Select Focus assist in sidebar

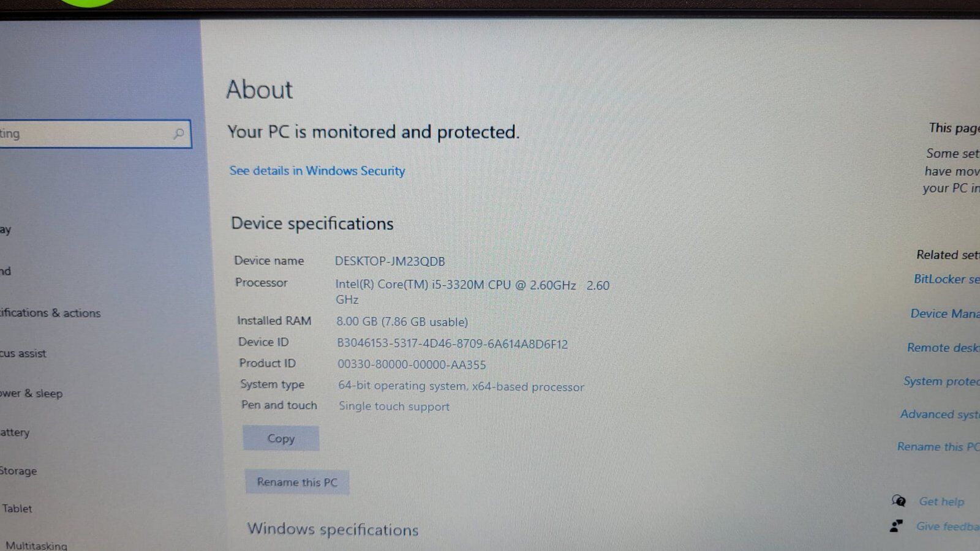click(23, 353)
